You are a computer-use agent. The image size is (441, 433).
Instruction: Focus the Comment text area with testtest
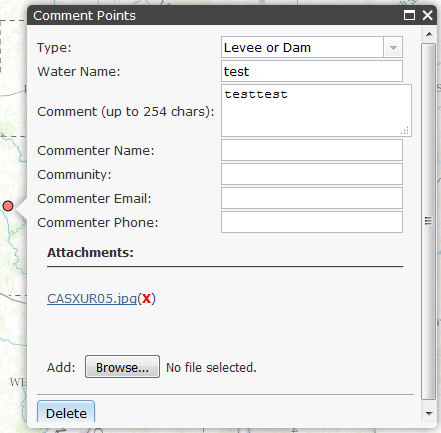click(316, 111)
